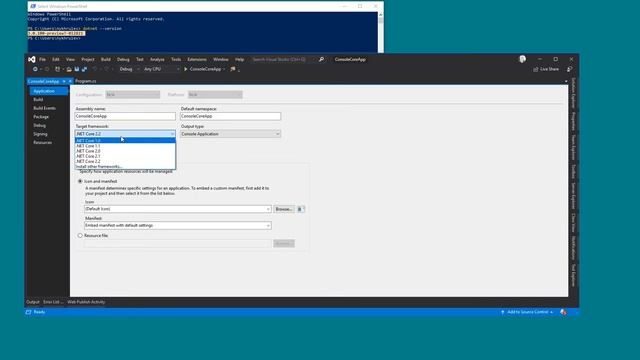Open the Project menu
The height and width of the screenshot is (360, 640).
coord(88,60)
